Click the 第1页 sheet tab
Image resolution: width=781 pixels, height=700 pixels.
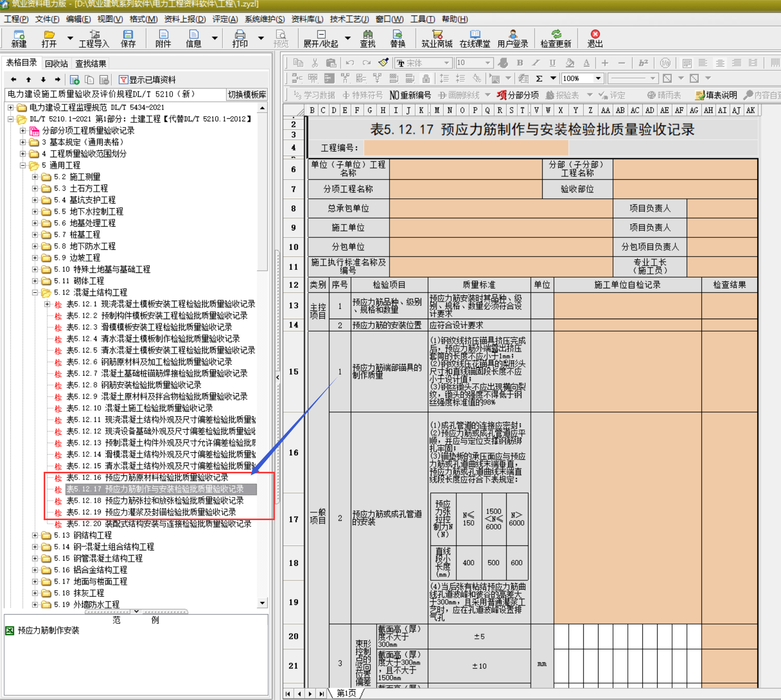tap(346, 693)
